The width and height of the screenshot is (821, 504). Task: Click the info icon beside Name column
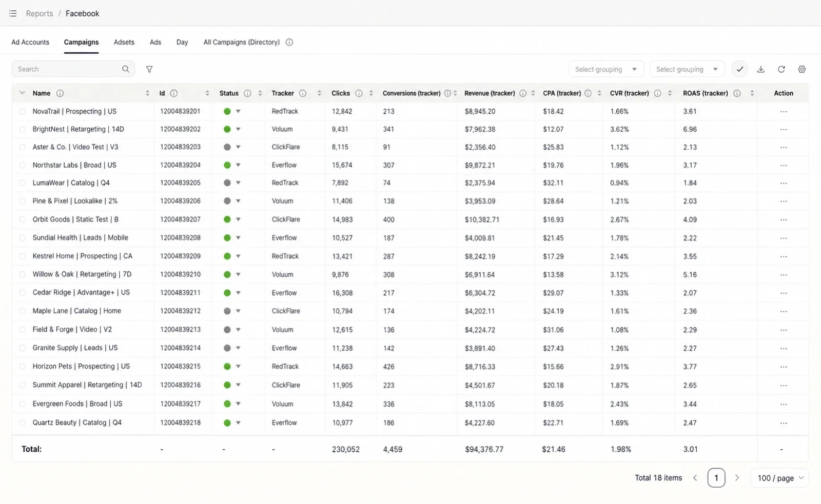coord(60,93)
